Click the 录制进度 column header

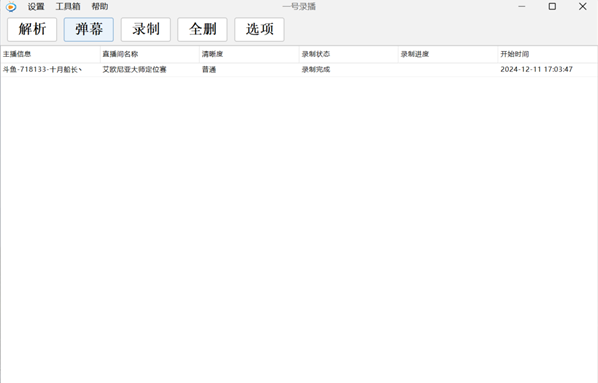pyautogui.click(x=448, y=54)
